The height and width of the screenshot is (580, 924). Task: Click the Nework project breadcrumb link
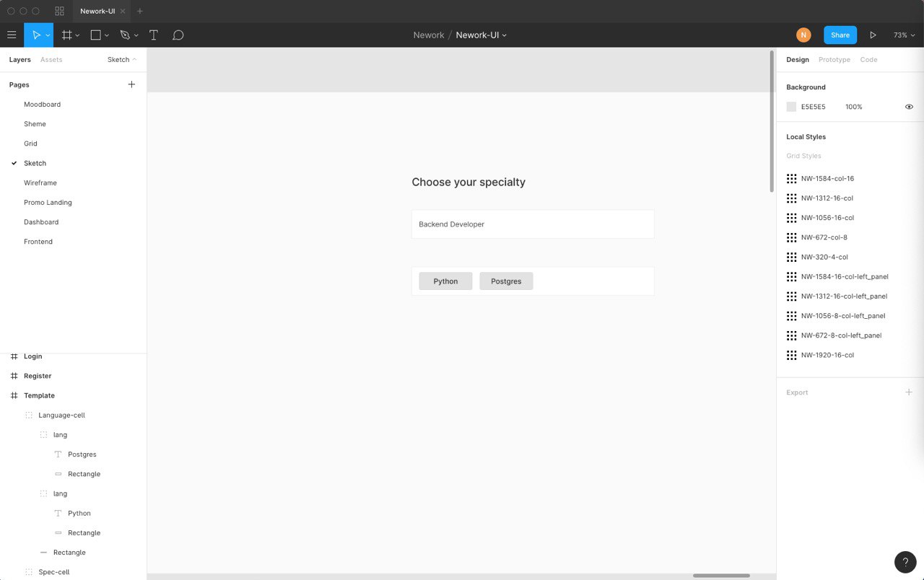429,35
